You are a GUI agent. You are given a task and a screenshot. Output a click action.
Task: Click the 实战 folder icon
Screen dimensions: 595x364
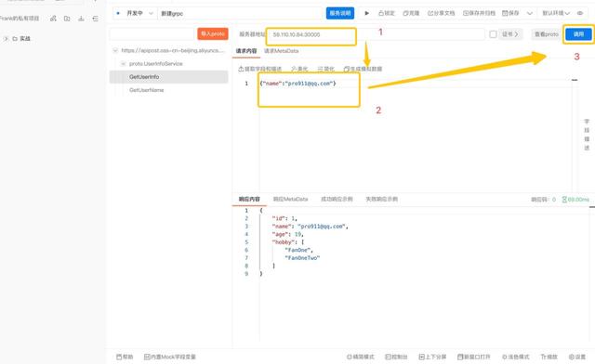coord(15,39)
